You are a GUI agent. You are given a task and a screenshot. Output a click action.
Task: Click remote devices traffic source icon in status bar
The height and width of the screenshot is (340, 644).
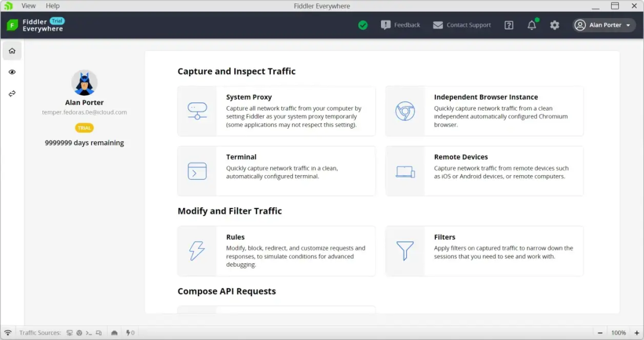pos(98,333)
